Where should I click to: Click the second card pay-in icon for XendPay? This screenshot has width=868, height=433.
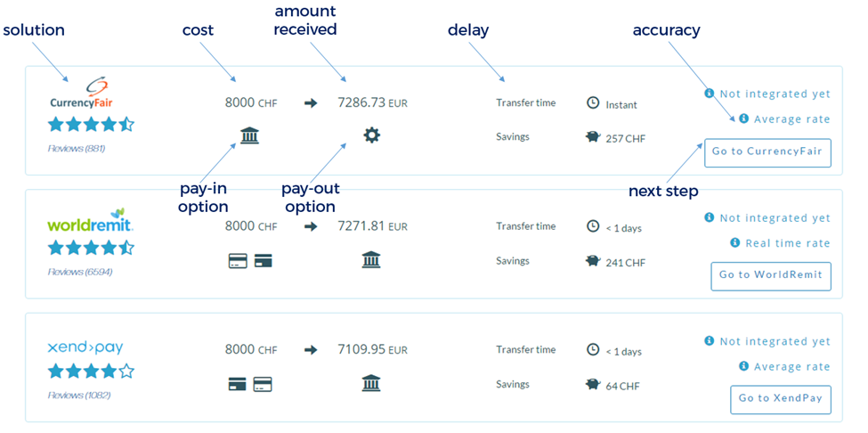point(263,384)
